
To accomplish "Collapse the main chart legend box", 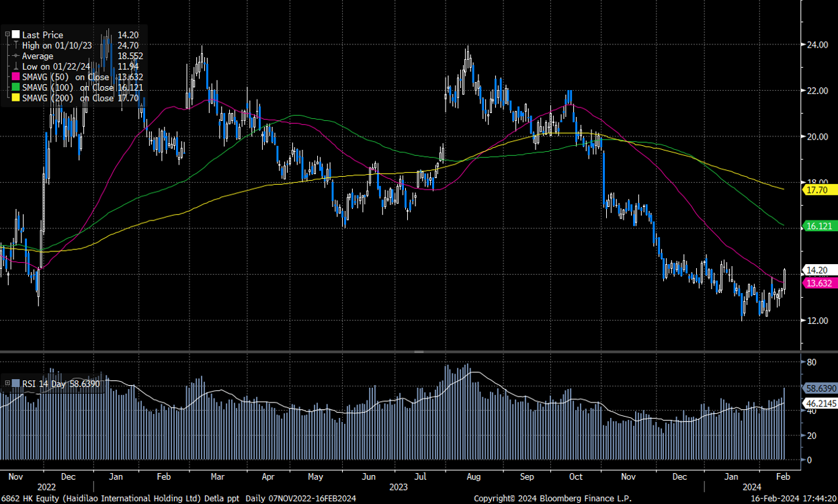I will [x=7, y=34].
